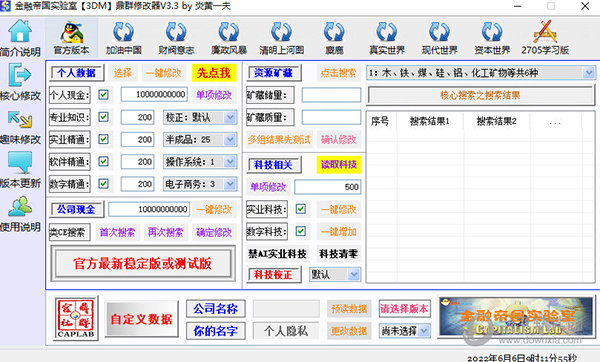This screenshot has width=600, height=362.
Task: Click the 科技清零 button
Action: coord(338,253)
